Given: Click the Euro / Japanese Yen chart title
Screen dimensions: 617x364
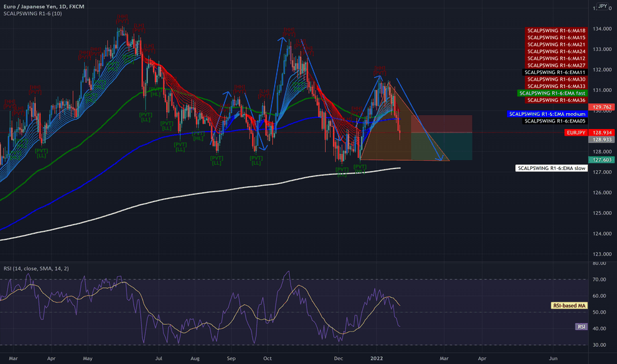Looking at the screenshot, I should (44, 7).
